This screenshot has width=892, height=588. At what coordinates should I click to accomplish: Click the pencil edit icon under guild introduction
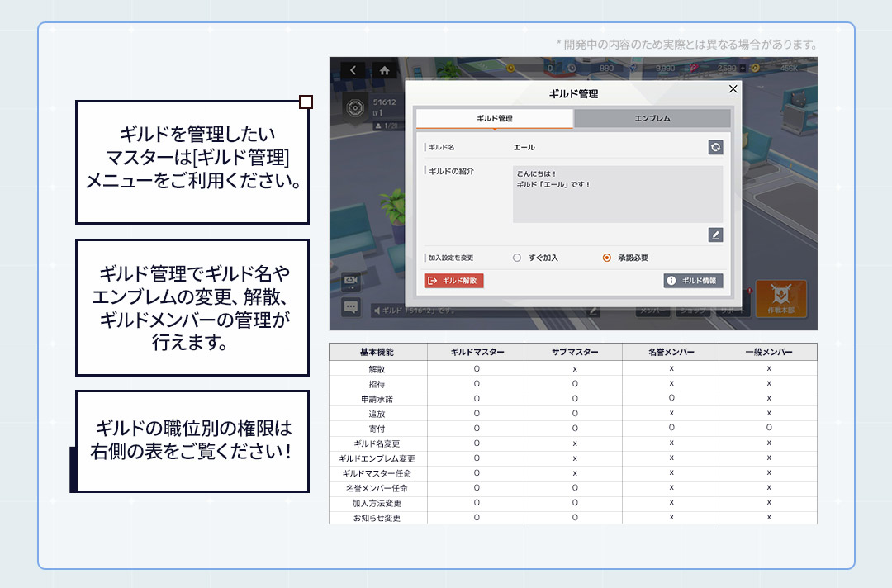[x=715, y=235]
